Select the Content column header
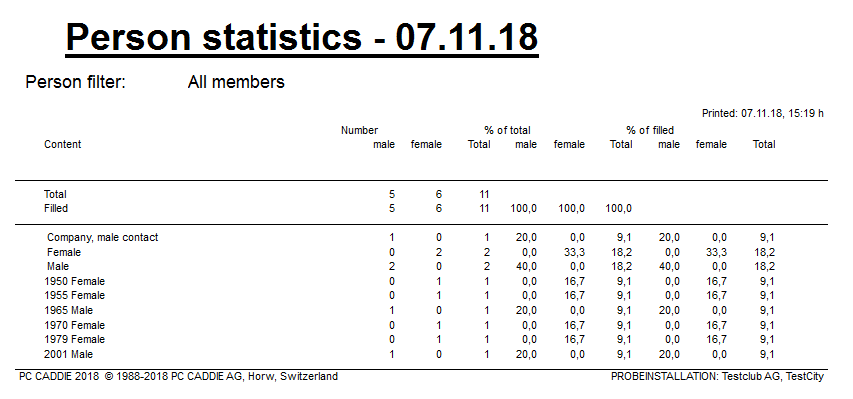Screen dimensions: 853x399 63,144
